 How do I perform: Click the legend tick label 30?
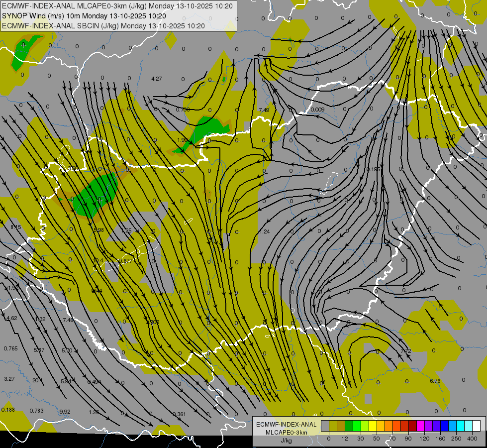[361, 439]
